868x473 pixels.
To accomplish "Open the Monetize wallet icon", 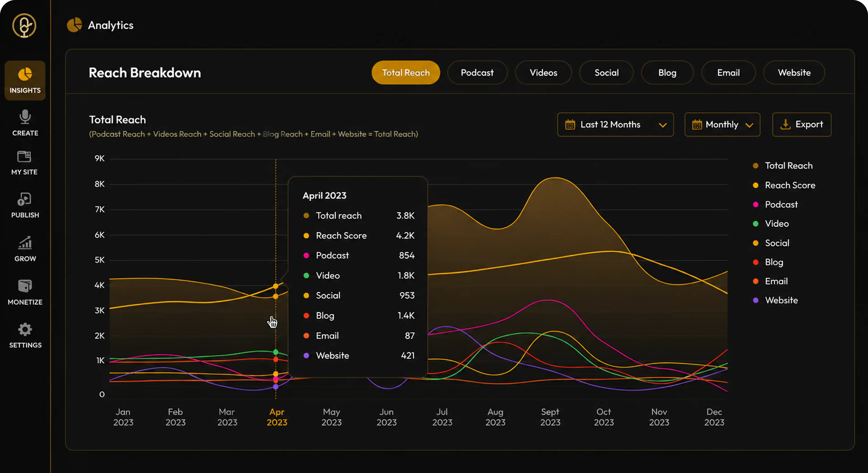I will point(25,286).
